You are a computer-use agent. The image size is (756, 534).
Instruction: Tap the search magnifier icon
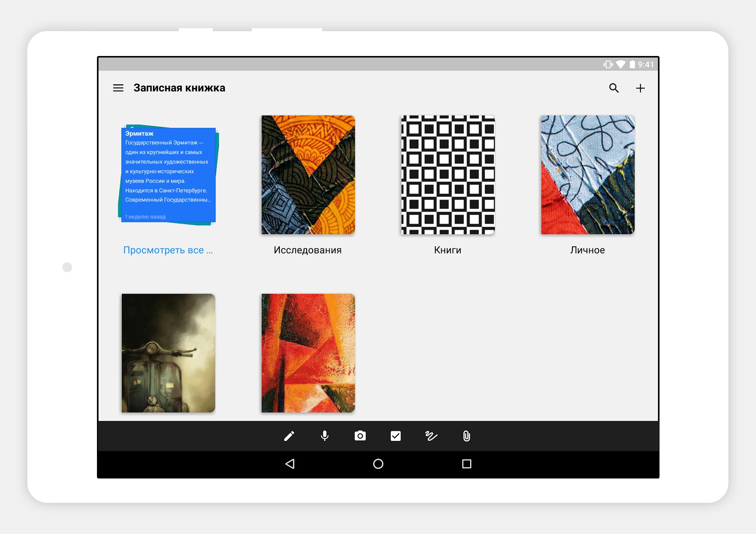pyautogui.click(x=614, y=88)
